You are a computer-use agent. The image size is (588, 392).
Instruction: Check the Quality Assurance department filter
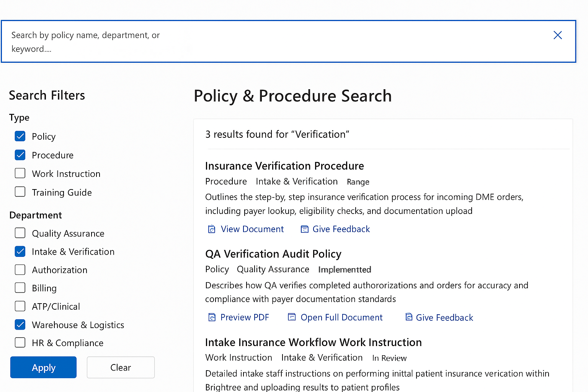(x=20, y=233)
